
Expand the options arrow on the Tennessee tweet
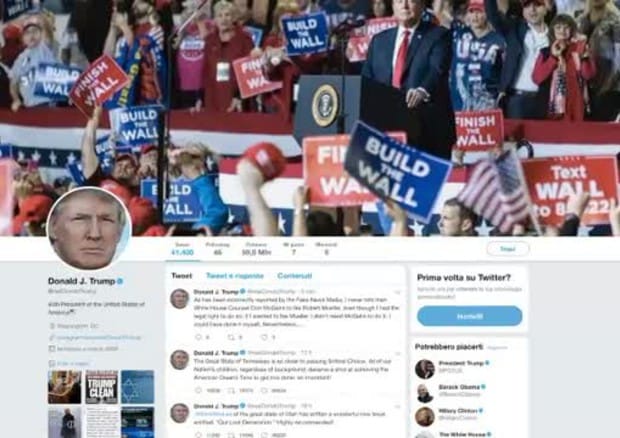397,353
